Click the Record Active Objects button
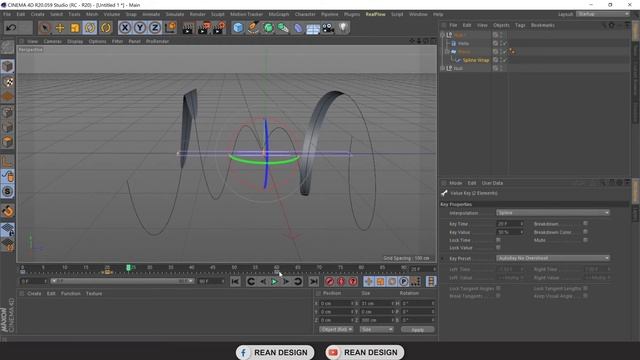 pos(329,281)
